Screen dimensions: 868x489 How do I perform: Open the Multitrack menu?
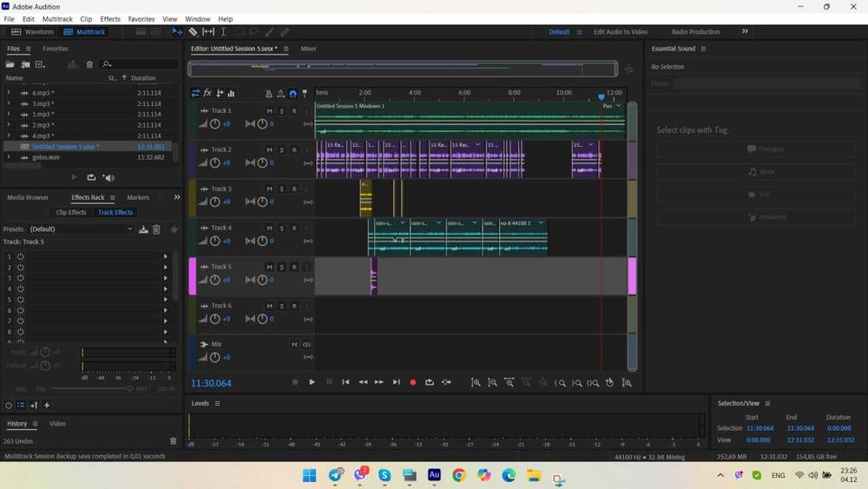(x=57, y=19)
